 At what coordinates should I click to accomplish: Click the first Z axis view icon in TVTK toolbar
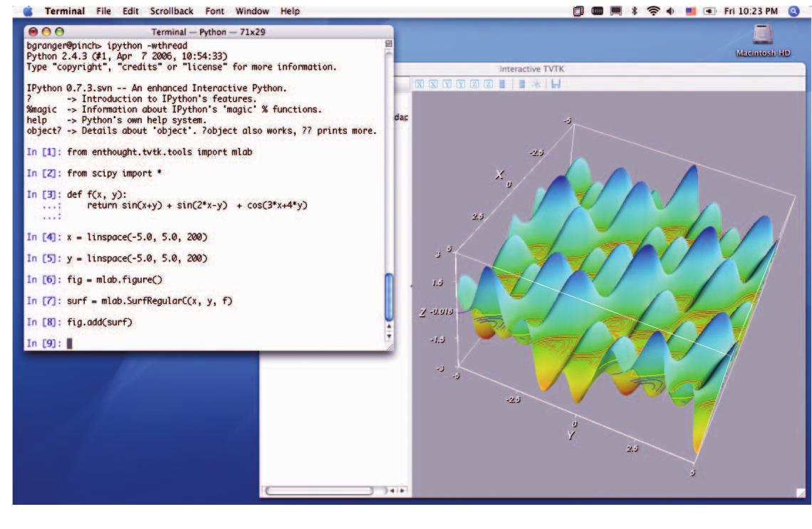coord(474,84)
